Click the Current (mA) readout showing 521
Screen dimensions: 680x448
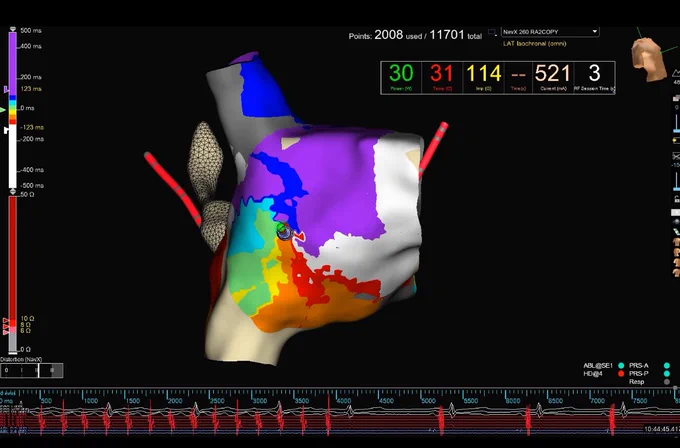point(552,77)
